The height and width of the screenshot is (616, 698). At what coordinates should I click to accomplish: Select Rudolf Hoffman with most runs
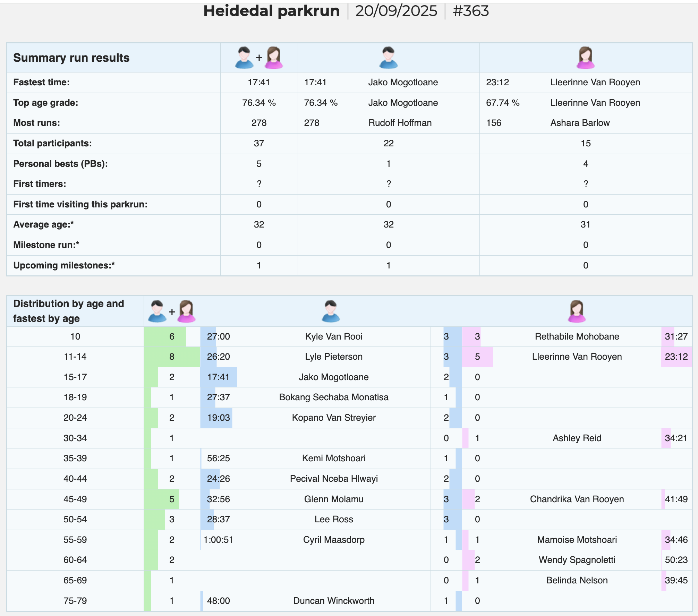400,123
